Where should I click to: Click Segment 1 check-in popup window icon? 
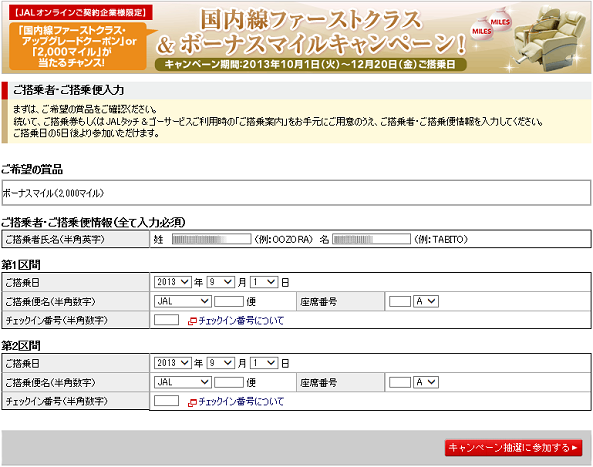pyautogui.click(x=192, y=321)
